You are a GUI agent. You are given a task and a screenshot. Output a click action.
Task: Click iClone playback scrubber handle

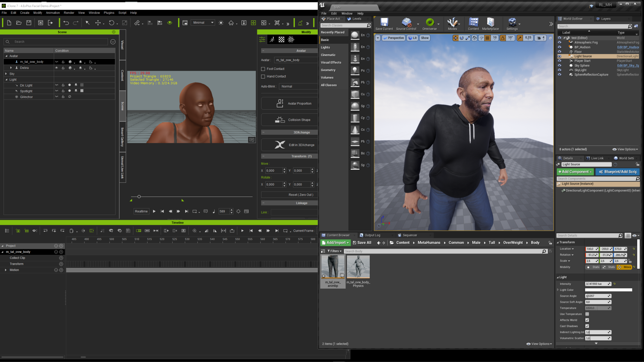click(x=139, y=197)
